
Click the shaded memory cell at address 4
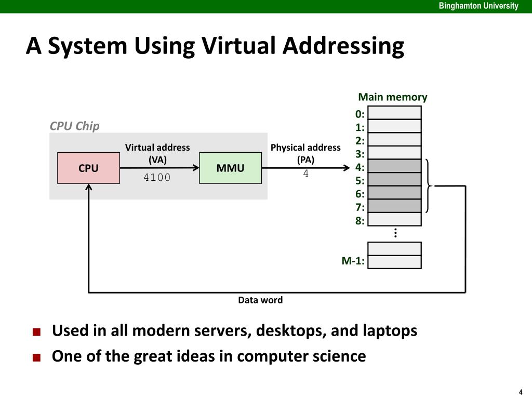click(x=395, y=166)
